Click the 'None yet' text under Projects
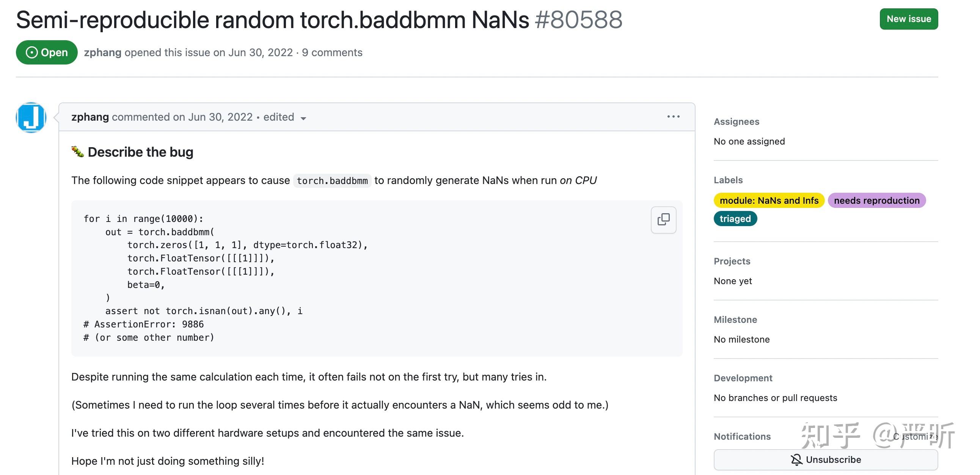 click(x=733, y=281)
